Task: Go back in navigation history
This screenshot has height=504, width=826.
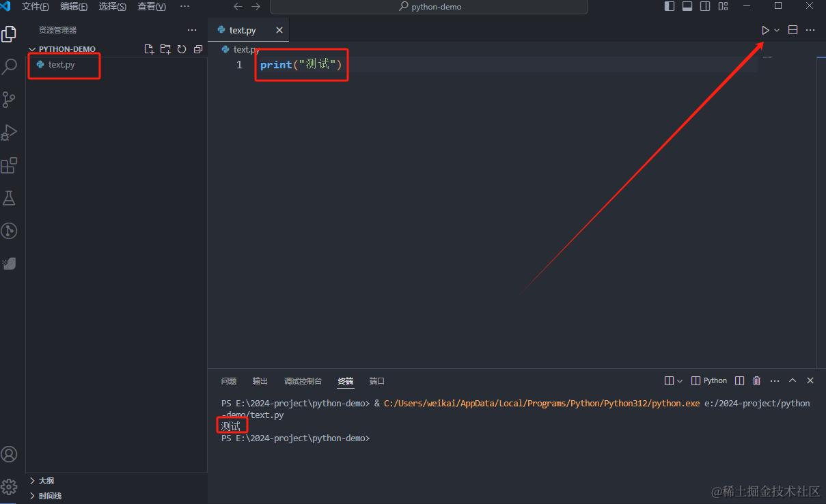Action: point(238,6)
